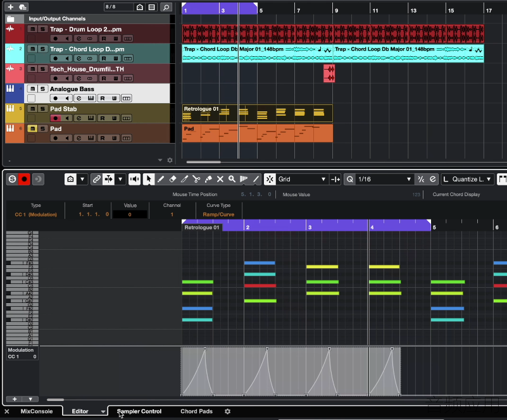This screenshot has height=420, width=507.
Task: Add a controller lane with plus button
Action: point(15,399)
